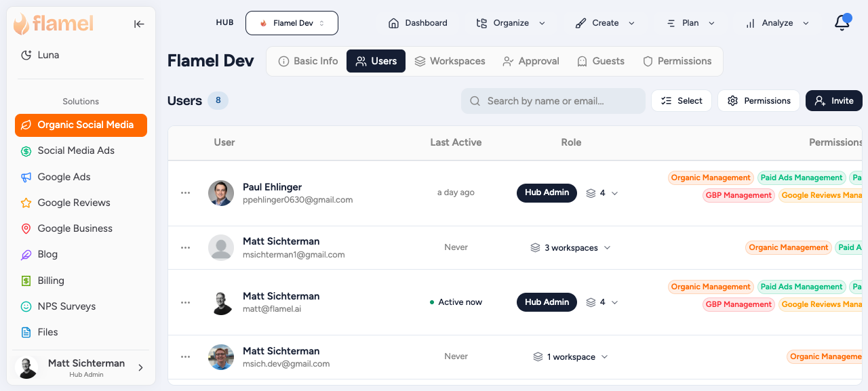The image size is (868, 391).
Task: Switch to the Basic Info tab
Action: click(309, 61)
